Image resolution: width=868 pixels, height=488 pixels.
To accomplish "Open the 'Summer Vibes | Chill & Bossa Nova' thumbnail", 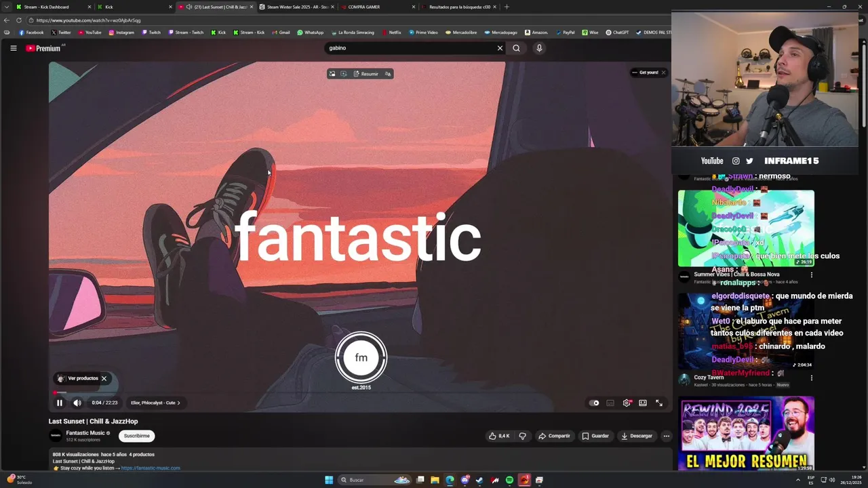I will [x=746, y=228].
